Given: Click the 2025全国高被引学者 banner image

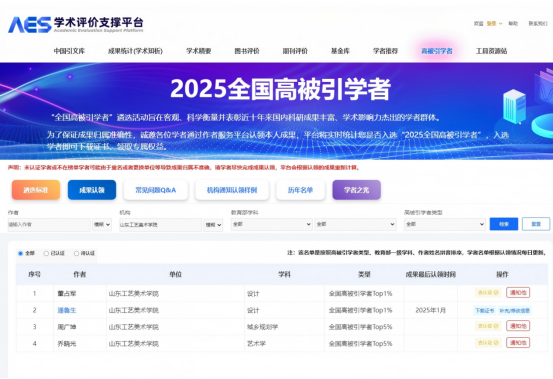Looking at the screenshot, I should (276, 111).
